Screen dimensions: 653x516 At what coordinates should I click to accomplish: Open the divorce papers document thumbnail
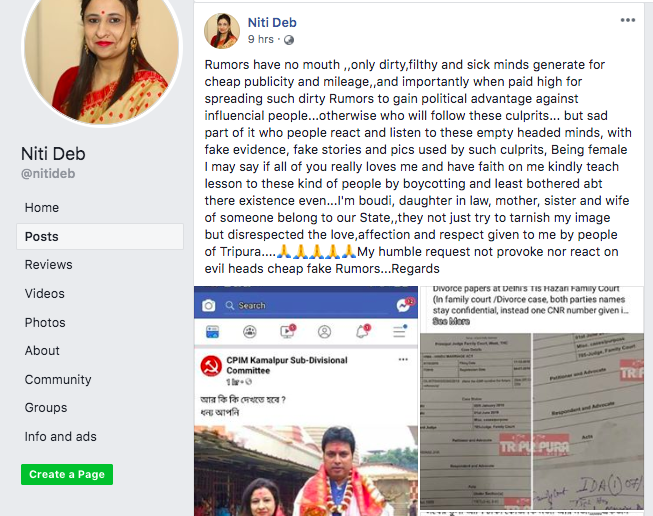(532, 421)
